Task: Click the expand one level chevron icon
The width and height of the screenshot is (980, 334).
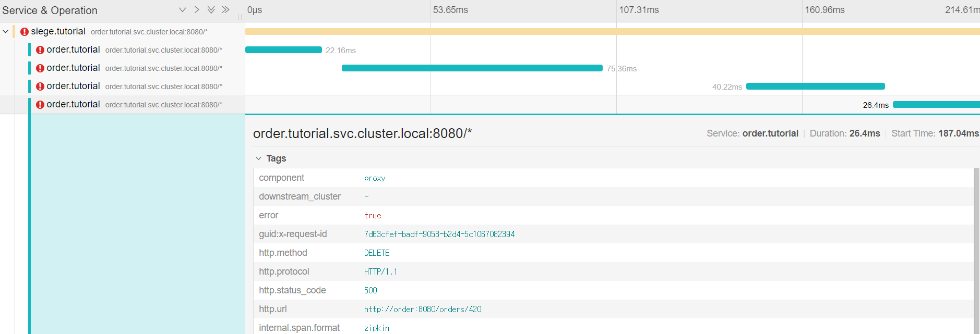Action: tap(182, 10)
